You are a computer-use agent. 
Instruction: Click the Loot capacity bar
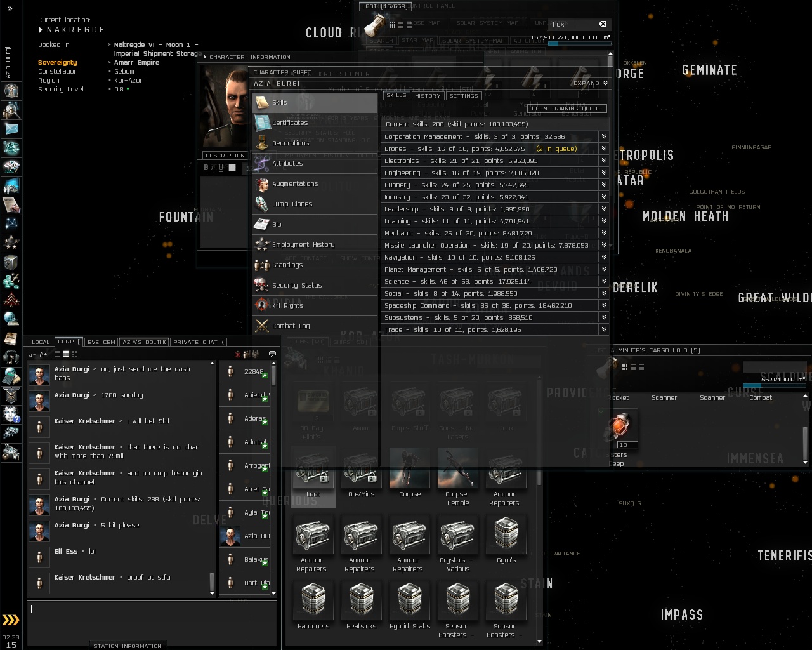[579, 44]
